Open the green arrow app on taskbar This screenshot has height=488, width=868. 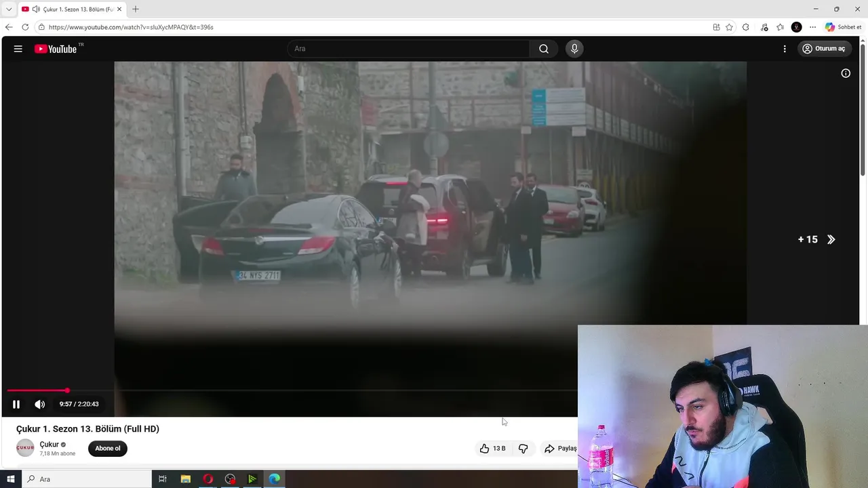point(252,479)
